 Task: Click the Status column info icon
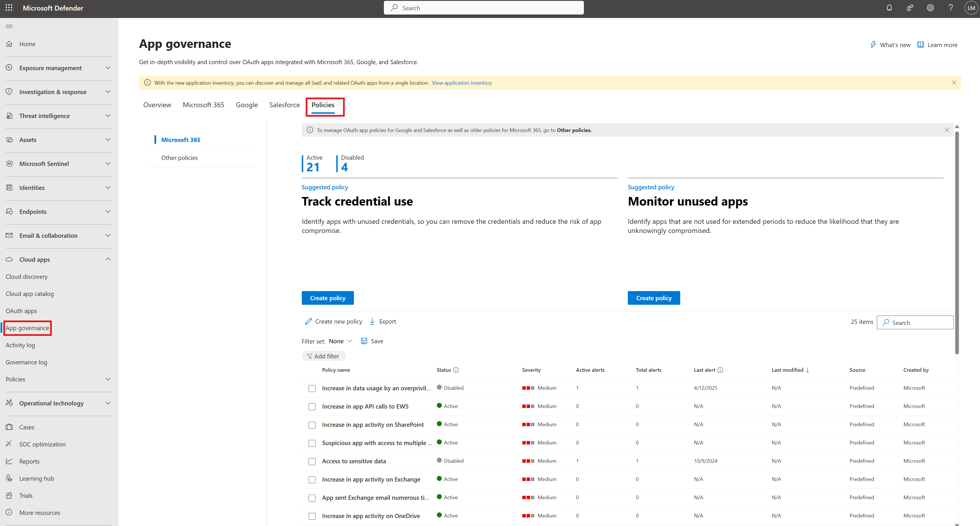(x=456, y=370)
